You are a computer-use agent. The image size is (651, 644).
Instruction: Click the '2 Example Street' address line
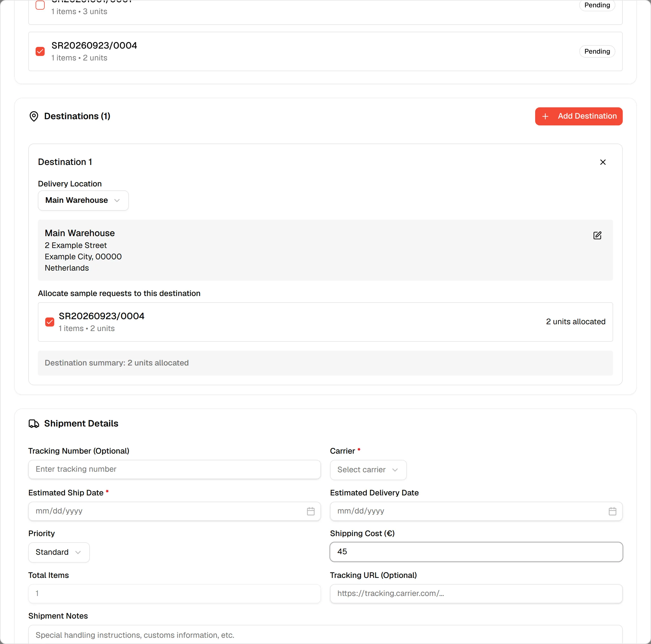pyautogui.click(x=75, y=245)
